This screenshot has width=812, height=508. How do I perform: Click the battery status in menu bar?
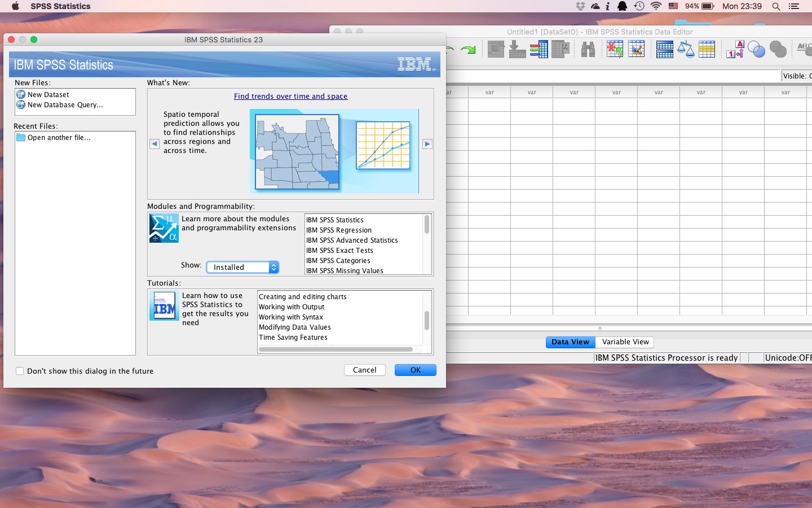click(x=700, y=6)
